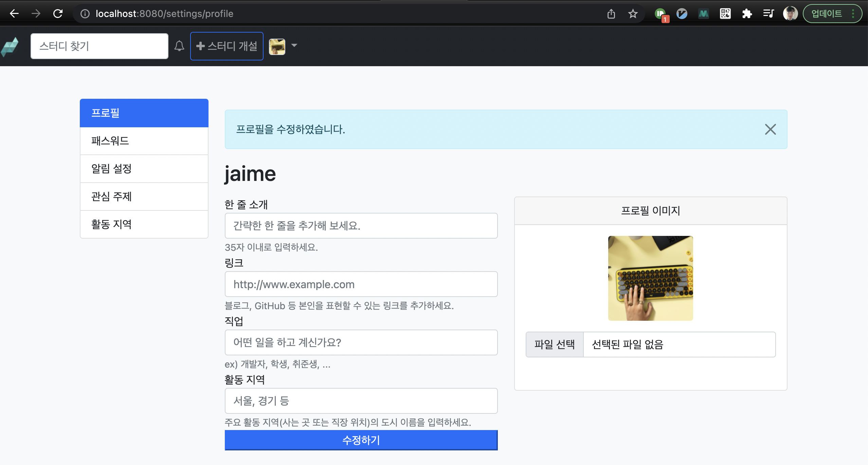Select 활동 지역 in sidebar

144,224
